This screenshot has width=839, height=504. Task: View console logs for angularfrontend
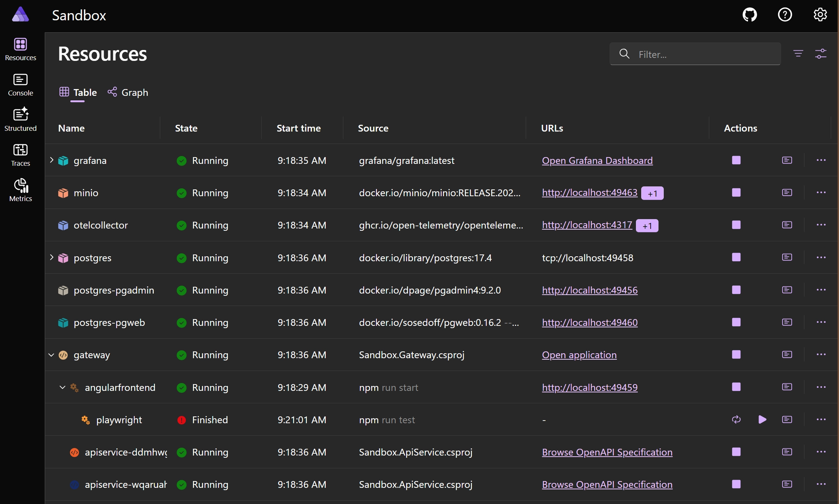[787, 387]
